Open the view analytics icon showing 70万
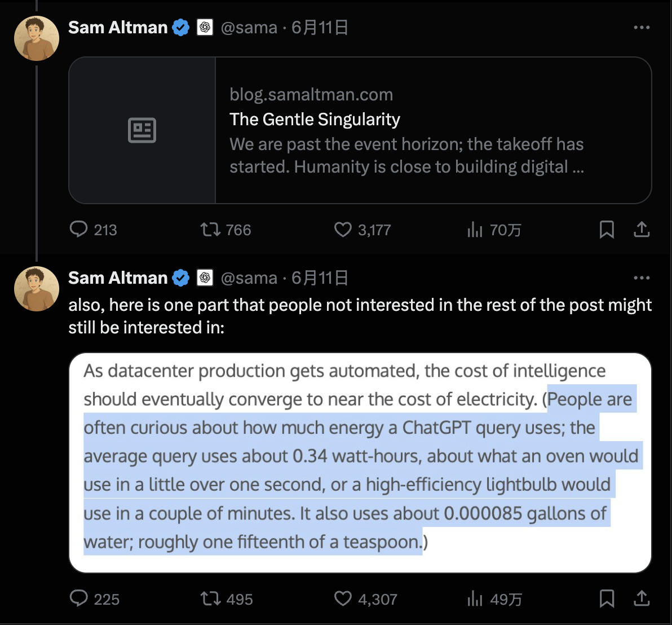 click(x=475, y=230)
